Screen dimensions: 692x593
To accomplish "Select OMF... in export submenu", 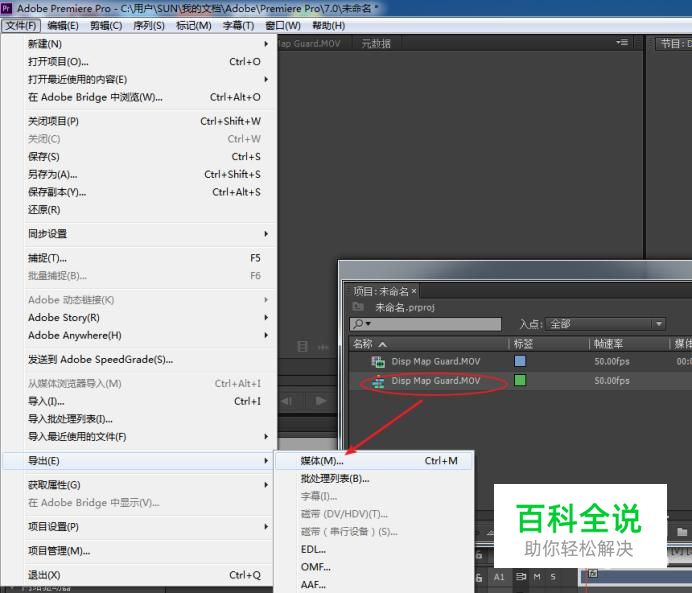I will tap(374, 567).
